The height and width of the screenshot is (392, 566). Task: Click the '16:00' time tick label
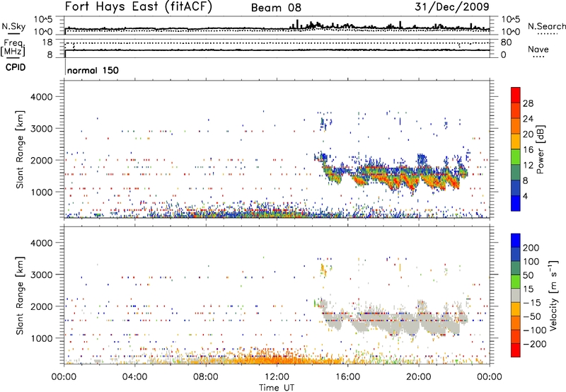coord(347,377)
